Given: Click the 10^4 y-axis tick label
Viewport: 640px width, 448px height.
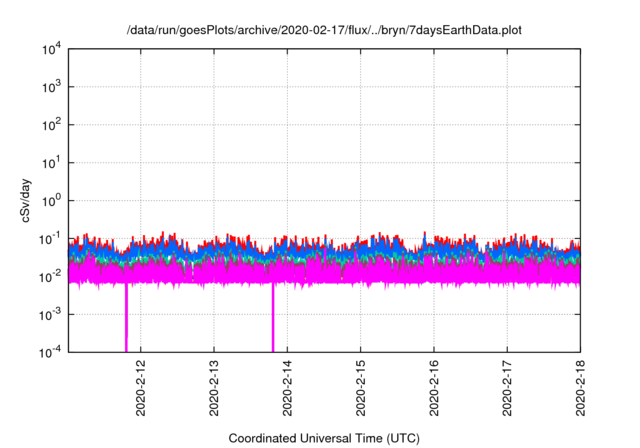Looking at the screenshot, I should (x=50, y=49).
